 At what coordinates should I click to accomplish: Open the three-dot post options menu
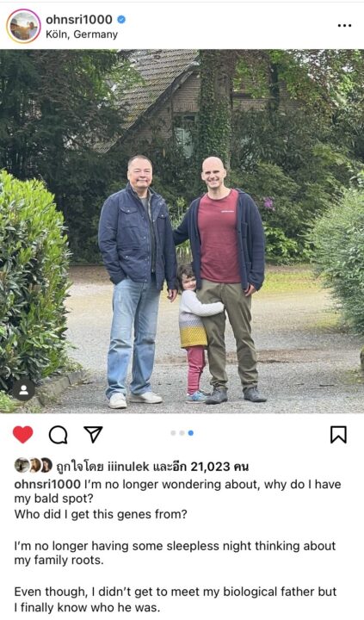coord(344,26)
